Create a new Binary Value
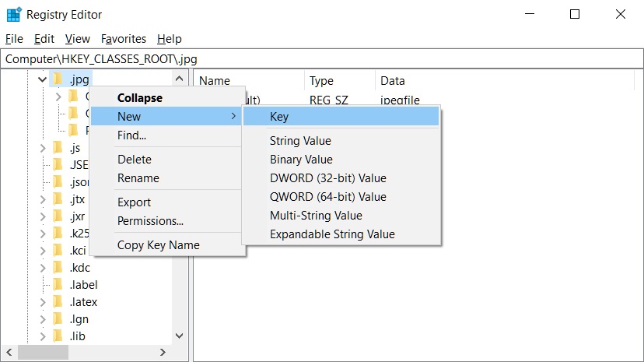 341,160
